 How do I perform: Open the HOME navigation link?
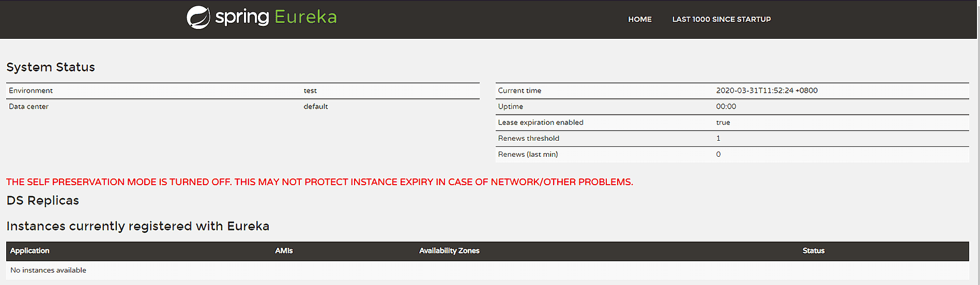tap(640, 19)
